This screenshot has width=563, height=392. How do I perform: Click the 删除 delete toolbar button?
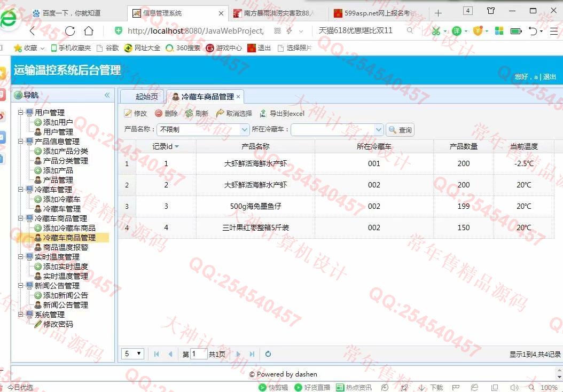click(166, 113)
